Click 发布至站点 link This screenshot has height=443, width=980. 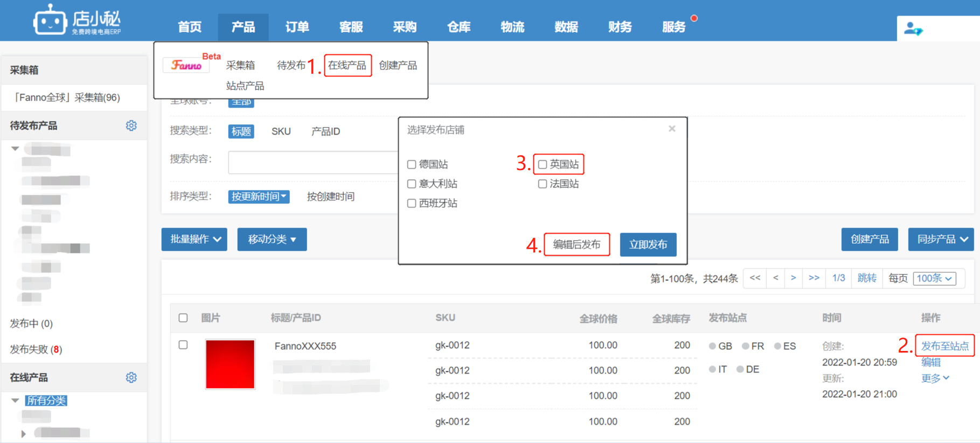pos(945,346)
